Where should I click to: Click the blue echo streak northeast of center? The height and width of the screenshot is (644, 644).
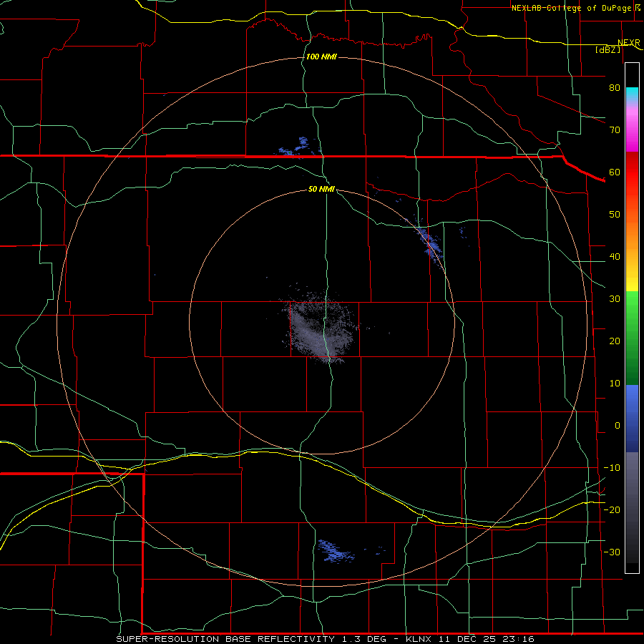pyautogui.click(x=429, y=245)
